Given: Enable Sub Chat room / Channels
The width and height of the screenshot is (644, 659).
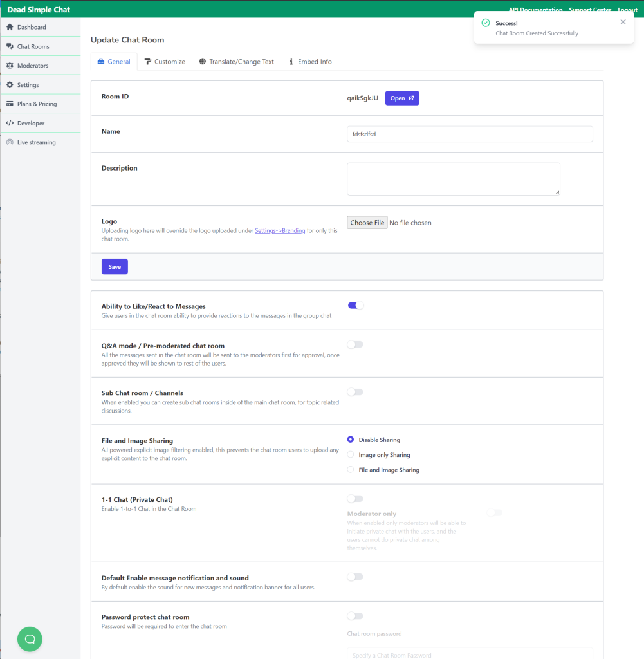Looking at the screenshot, I should pyautogui.click(x=355, y=392).
